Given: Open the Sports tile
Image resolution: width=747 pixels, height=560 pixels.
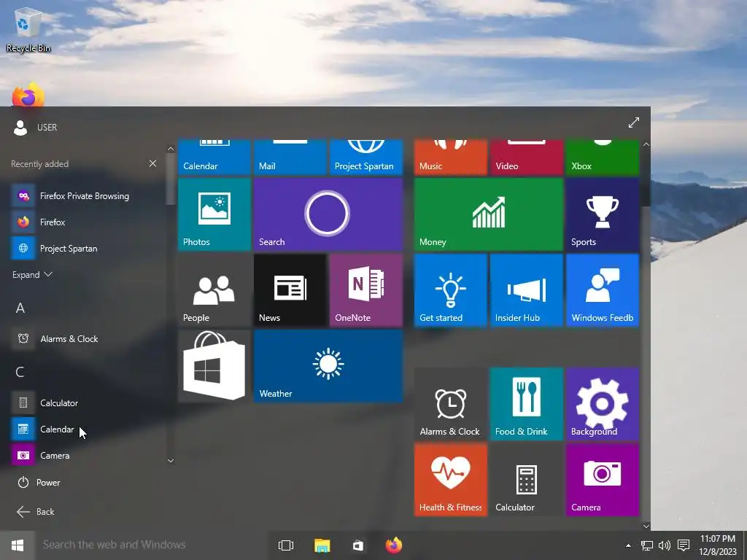Looking at the screenshot, I should tap(602, 214).
